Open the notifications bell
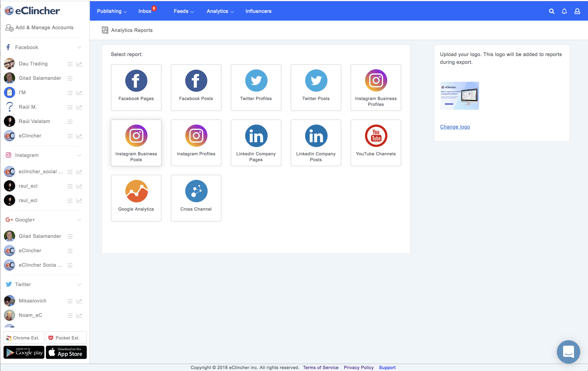The width and height of the screenshot is (588, 371). tap(564, 11)
